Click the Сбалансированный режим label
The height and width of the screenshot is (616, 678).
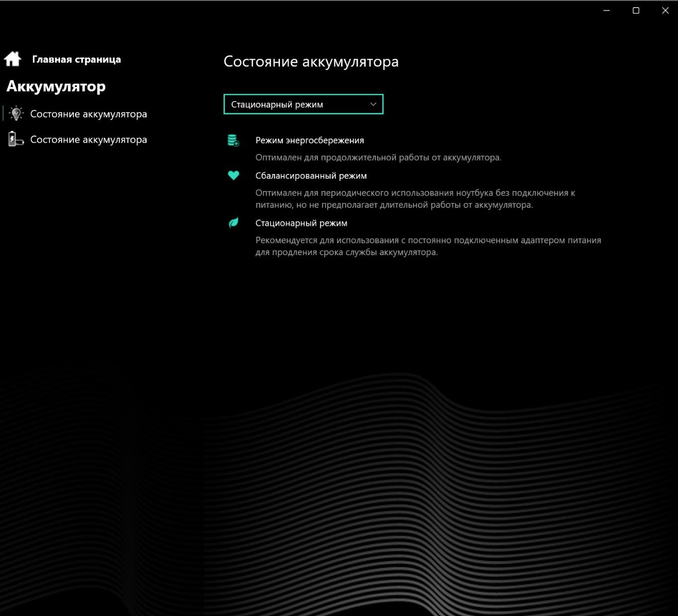click(x=311, y=176)
